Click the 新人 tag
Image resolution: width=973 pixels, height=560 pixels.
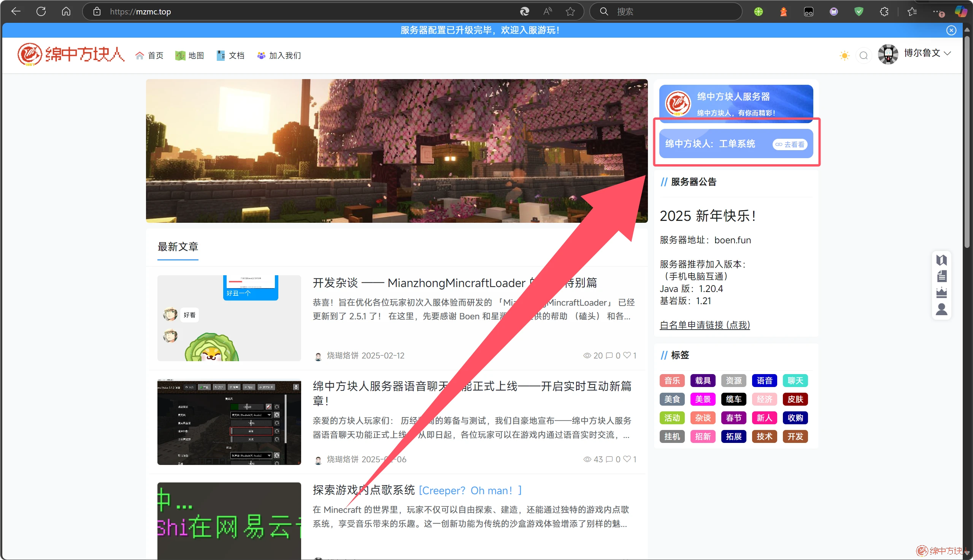pyautogui.click(x=764, y=418)
